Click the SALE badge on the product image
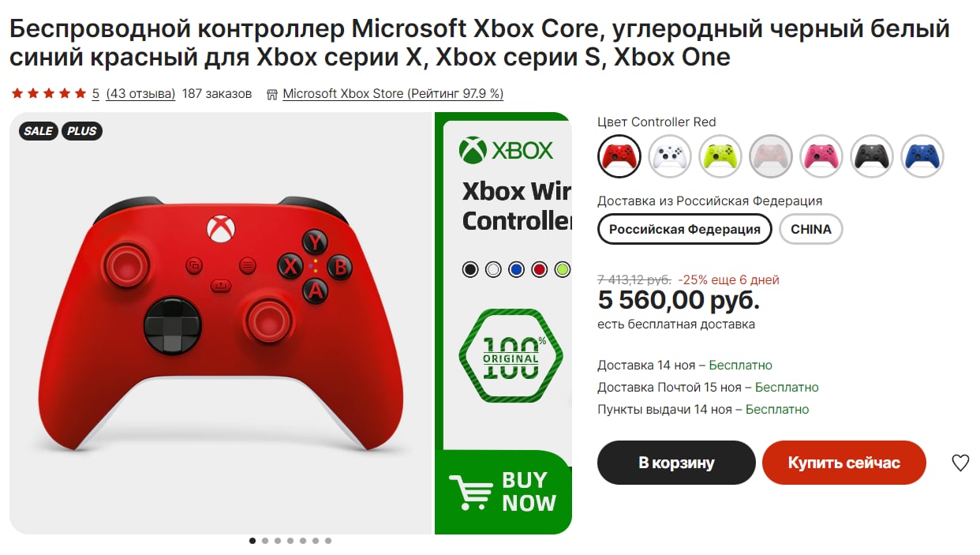980x555 pixels. [x=38, y=131]
